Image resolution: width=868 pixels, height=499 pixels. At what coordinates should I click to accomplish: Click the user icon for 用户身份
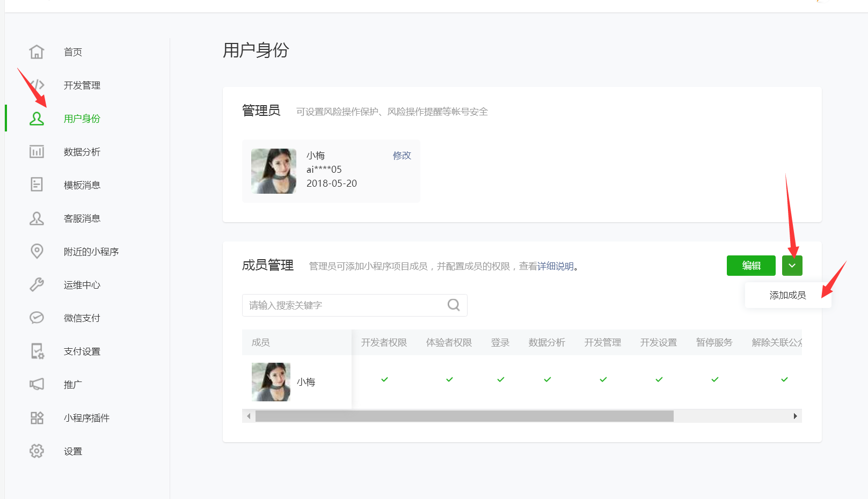click(x=37, y=119)
